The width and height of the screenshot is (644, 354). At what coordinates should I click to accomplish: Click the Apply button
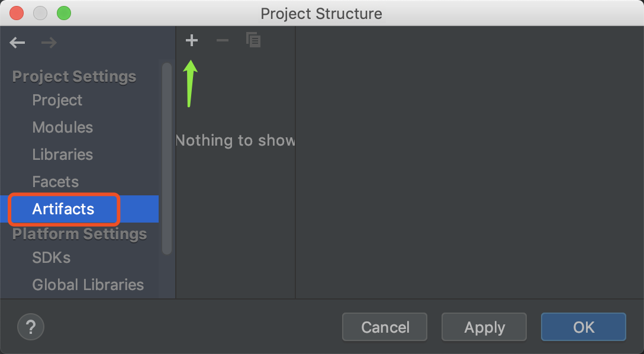(484, 327)
